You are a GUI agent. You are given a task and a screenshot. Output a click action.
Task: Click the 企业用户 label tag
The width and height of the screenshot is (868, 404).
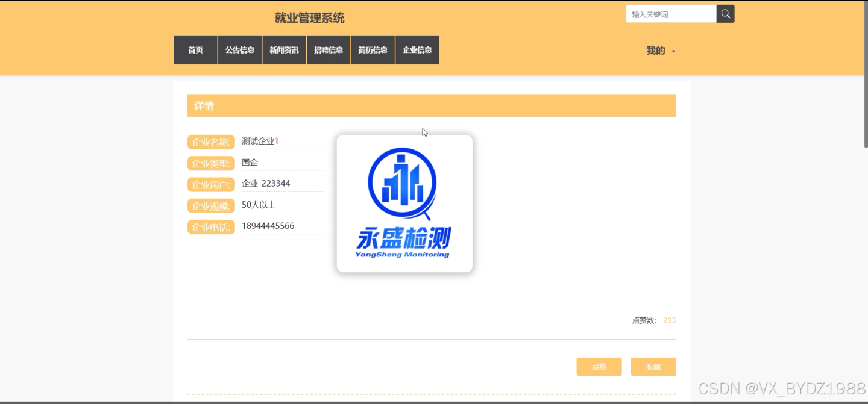coord(211,185)
